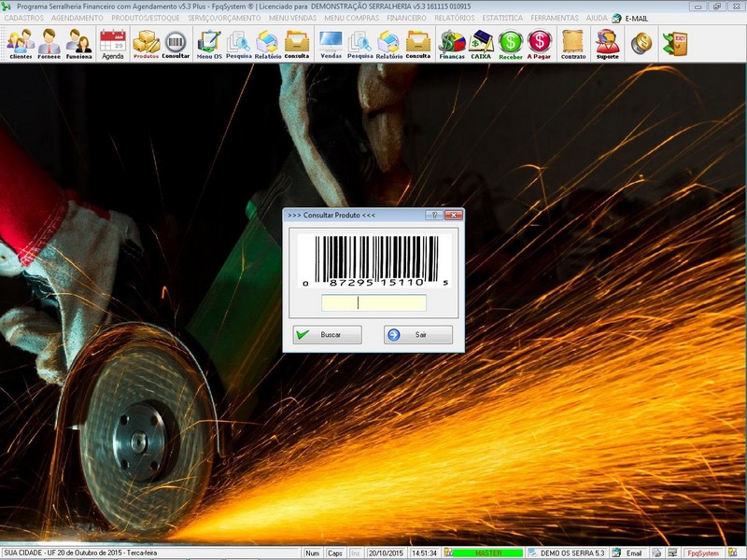Screen dimensions: 747x560
Task: Open the Funciona employees icon
Action: pos(78,44)
